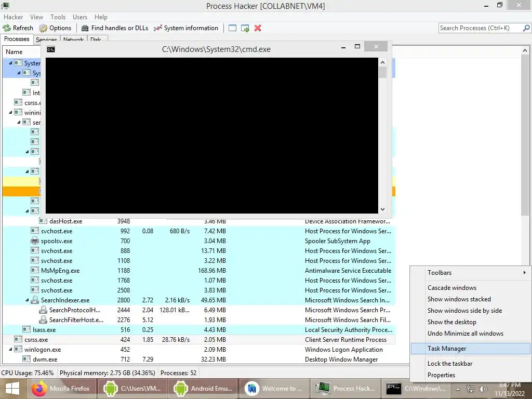Screen dimensions: 532x399
Task: Click the CPU Usage status entry
Action: coord(28,373)
